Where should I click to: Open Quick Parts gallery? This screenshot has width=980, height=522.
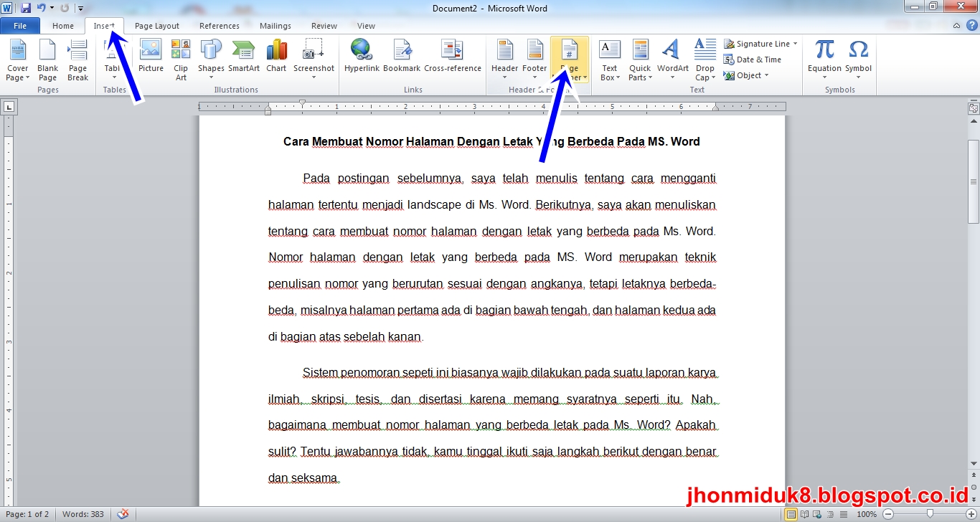point(640,60)
